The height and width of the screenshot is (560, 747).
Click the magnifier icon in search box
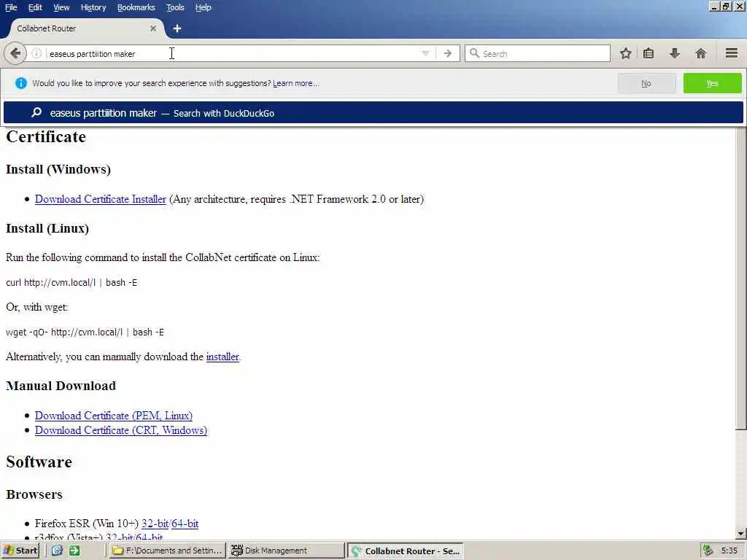474,53
